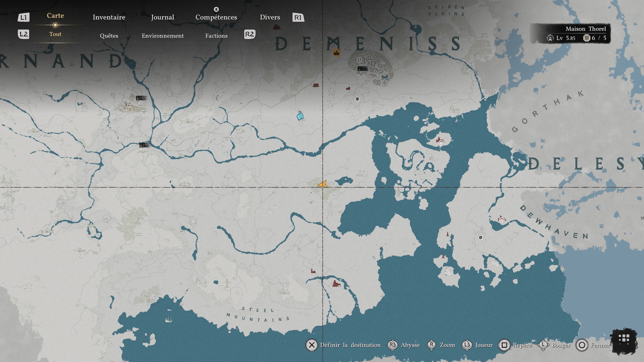
Task: Select the red camp marker nearest the faction emblem
Action: pyautogui.click(x=348, y=88)
